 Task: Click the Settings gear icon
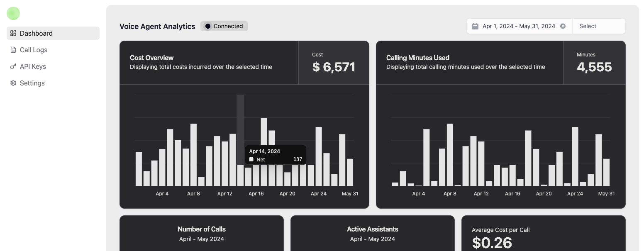[x=13, y=83]
